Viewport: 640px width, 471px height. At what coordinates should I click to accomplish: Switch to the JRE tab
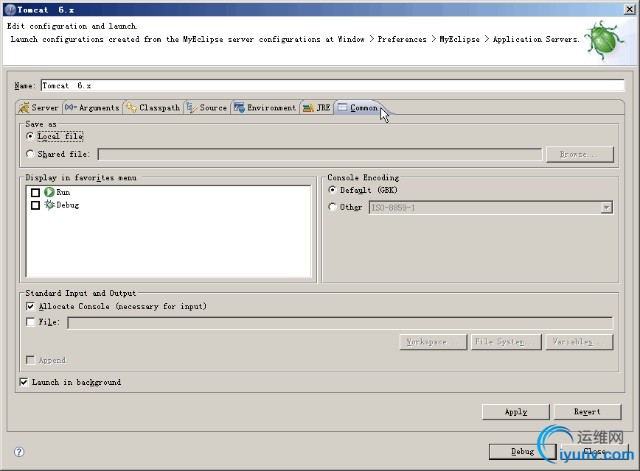317,108
